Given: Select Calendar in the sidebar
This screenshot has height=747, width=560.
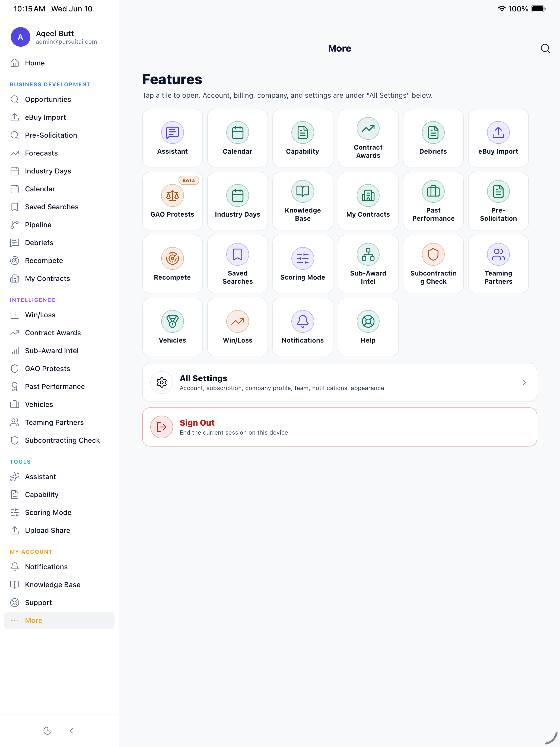Looking at the screenshot, I should pos(59,189).
